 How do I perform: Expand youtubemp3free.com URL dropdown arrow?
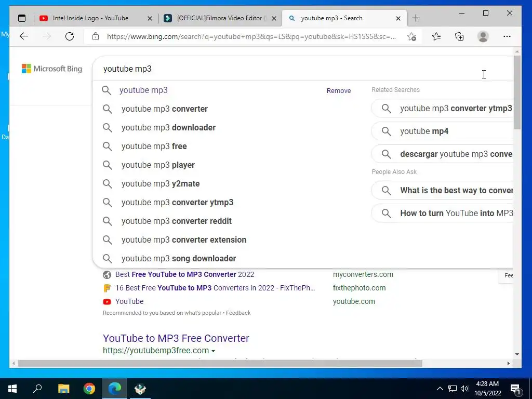213,351
